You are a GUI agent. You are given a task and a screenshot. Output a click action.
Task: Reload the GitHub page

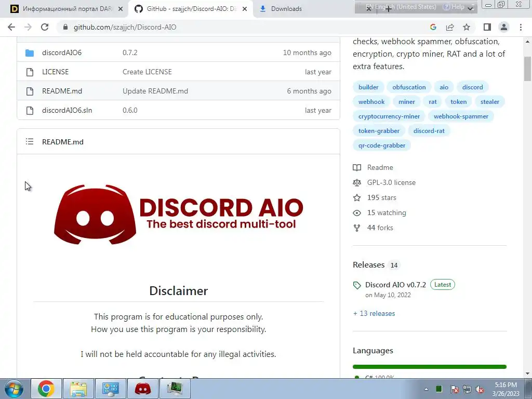coord(45,27)
